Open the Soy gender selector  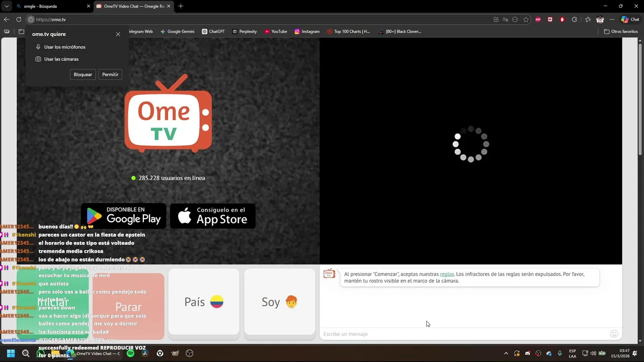pos(280,302)
